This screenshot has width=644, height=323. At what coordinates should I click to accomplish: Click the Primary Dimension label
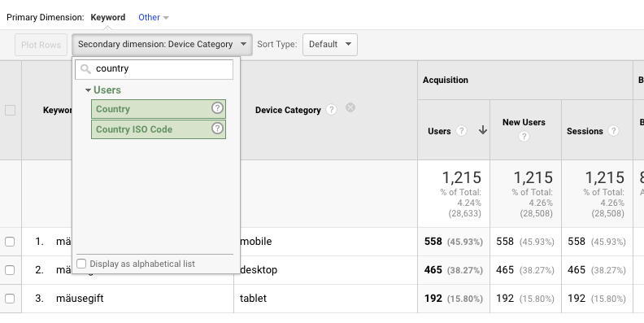[46, 17]
